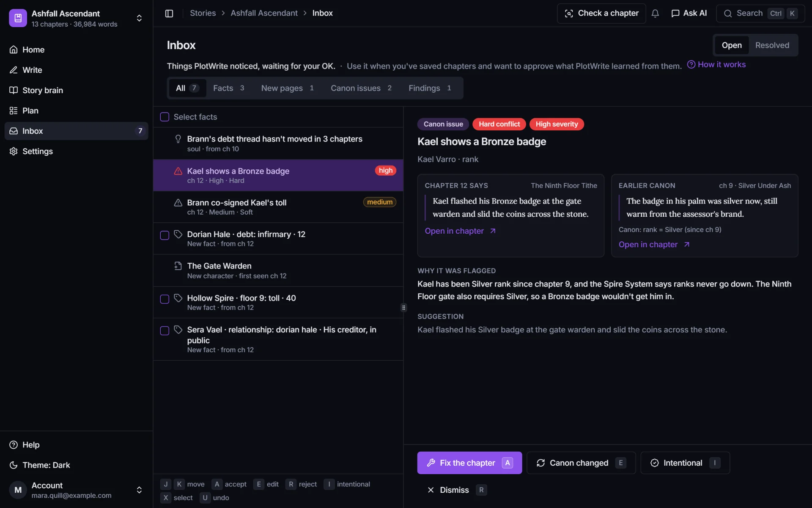Select the Findings tab
Screen dimensions: 812x508
click(430, 88)
